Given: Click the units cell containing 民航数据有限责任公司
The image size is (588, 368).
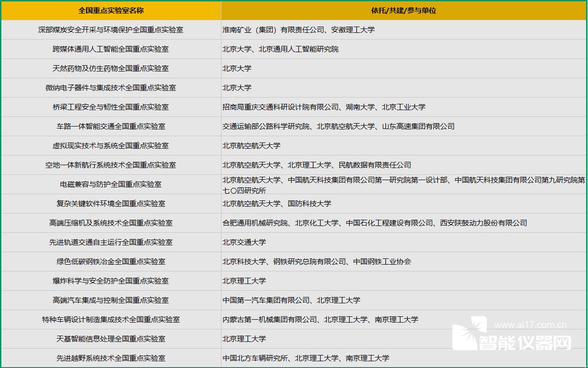Looking at the screenshot, I should [x=404, y=165].
